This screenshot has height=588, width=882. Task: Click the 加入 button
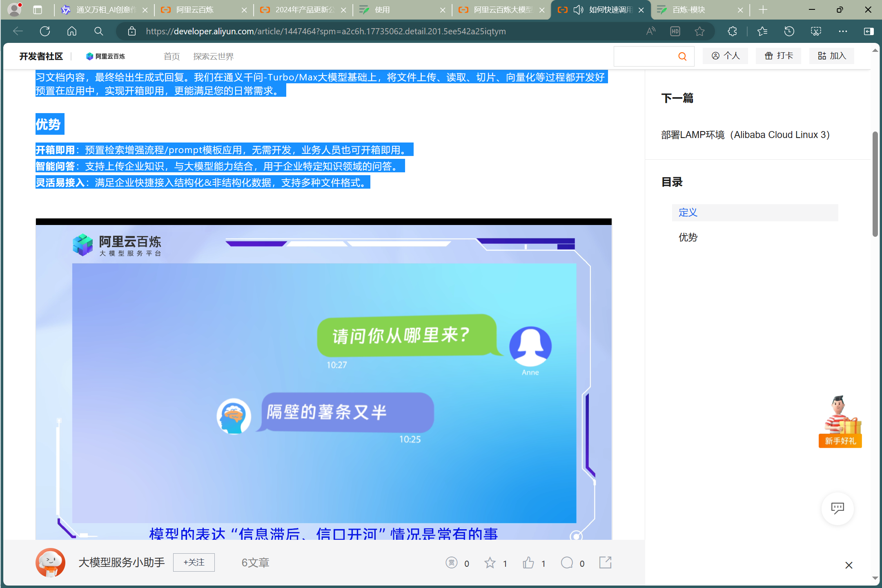point(832,56)
